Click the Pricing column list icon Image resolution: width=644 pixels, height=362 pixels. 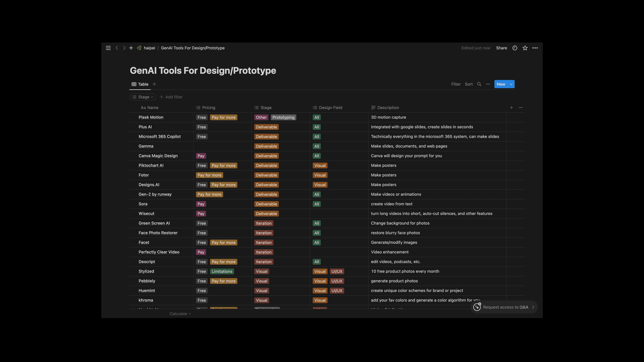(x=198, y=108)
